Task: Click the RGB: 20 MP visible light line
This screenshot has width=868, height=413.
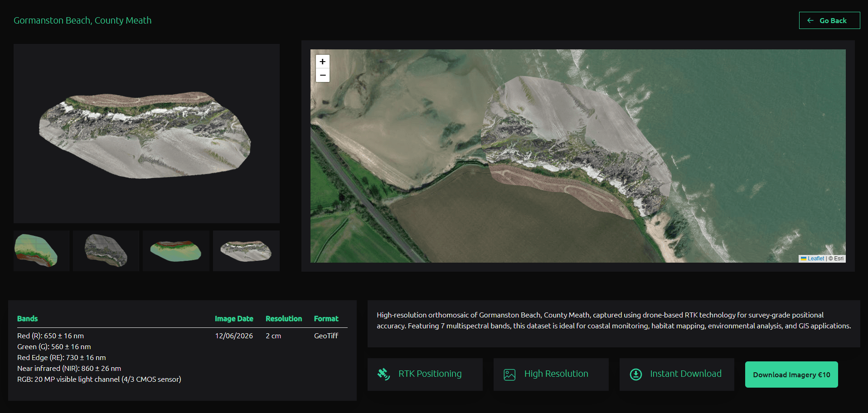Action: (x=99, y=379)
